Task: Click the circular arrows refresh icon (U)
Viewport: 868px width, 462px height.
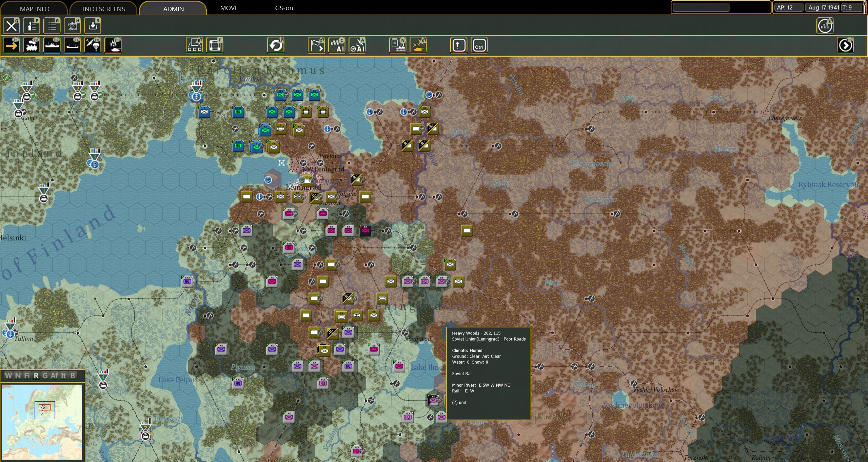Action: coord(276,45)
